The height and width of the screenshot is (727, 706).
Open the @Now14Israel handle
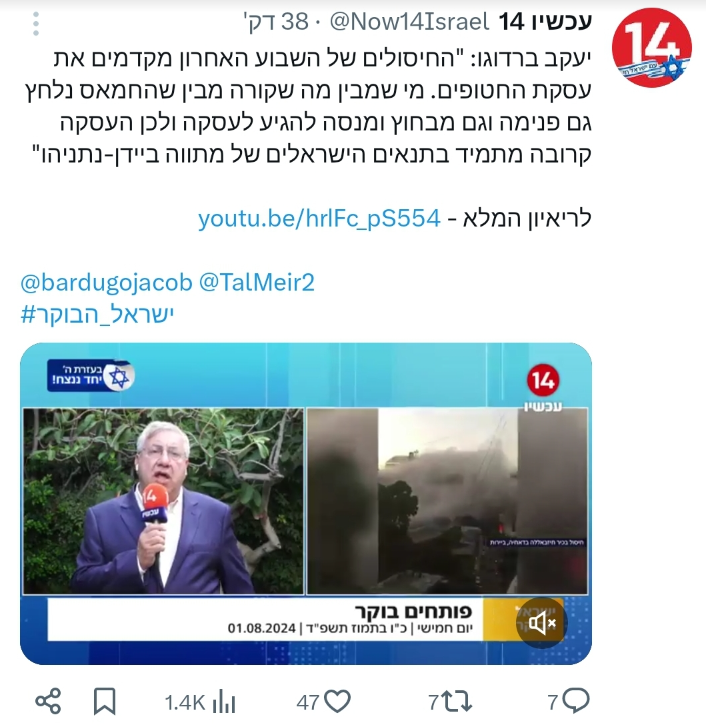tap(409, 22)
